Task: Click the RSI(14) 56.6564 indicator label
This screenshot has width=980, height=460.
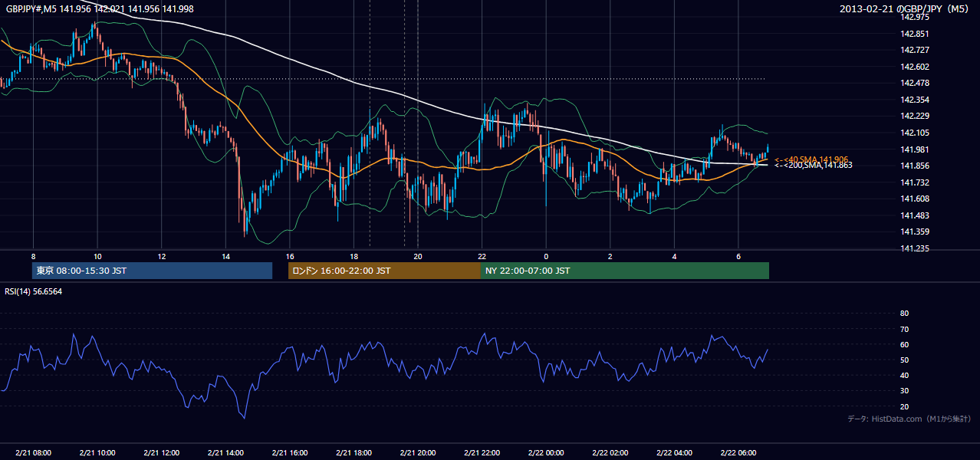Action: pos(34,291)
